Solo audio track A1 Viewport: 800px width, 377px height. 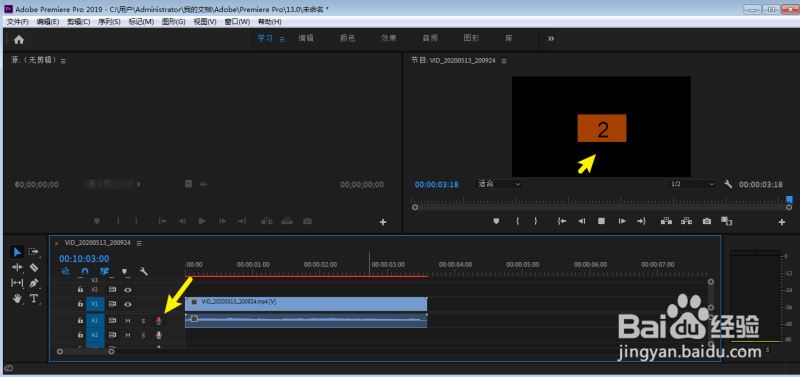pos(143,321)
